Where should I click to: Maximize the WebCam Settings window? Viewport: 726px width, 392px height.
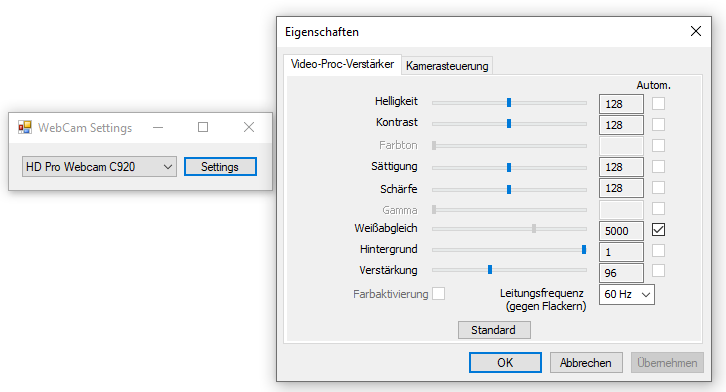tap(203, 127)
